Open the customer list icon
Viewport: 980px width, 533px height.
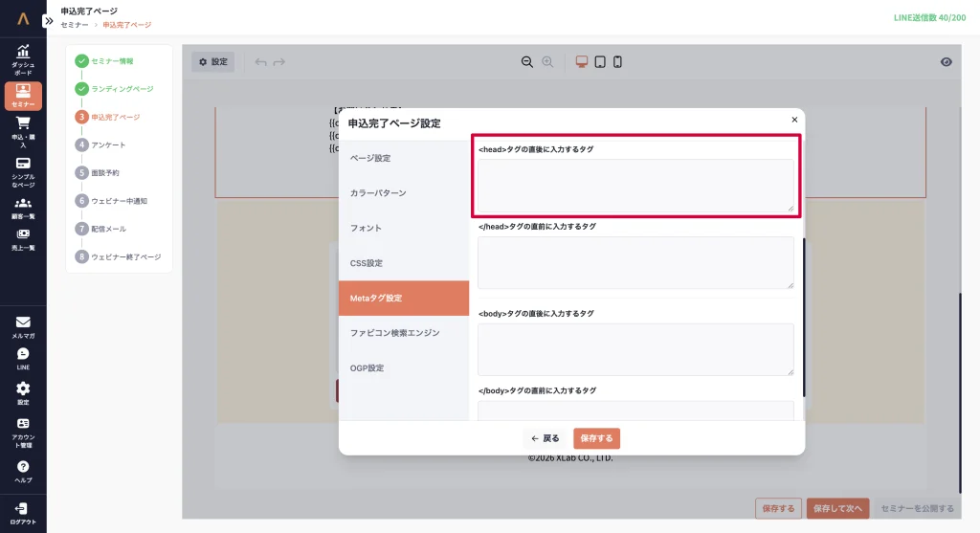click(23, 207)
